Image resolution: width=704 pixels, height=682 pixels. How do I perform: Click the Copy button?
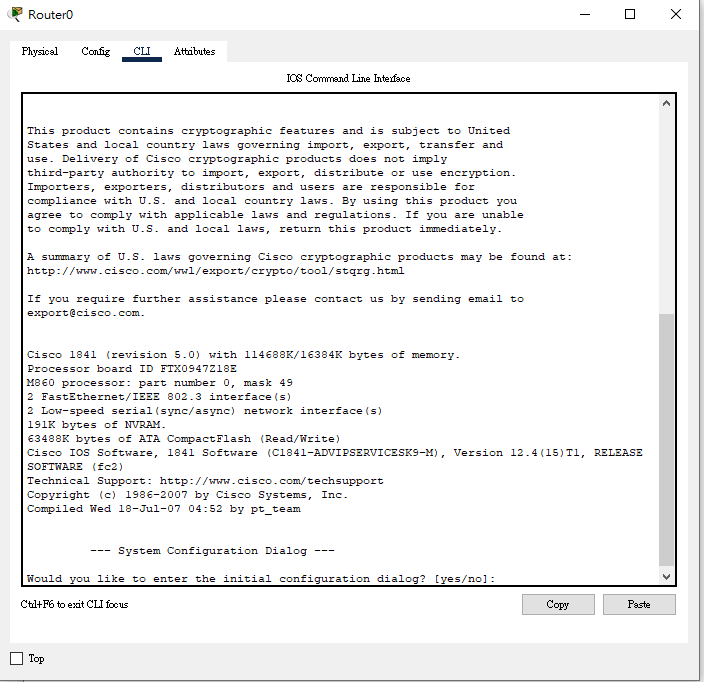(558, 604)
